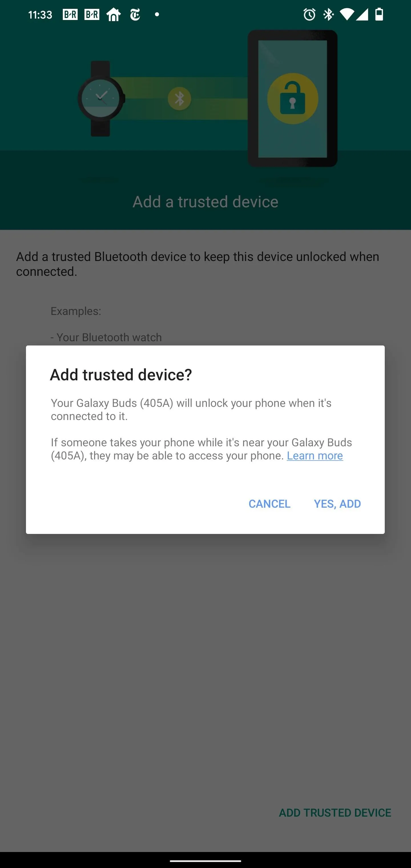
Task: Cancel adding the trusted device
Action: (x=269, y=504)
